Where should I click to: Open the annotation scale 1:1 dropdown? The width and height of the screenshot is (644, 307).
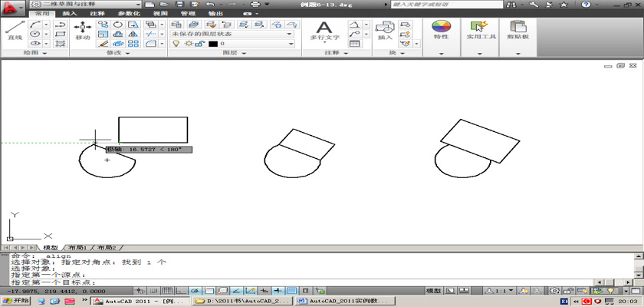[x=499, y=291]
